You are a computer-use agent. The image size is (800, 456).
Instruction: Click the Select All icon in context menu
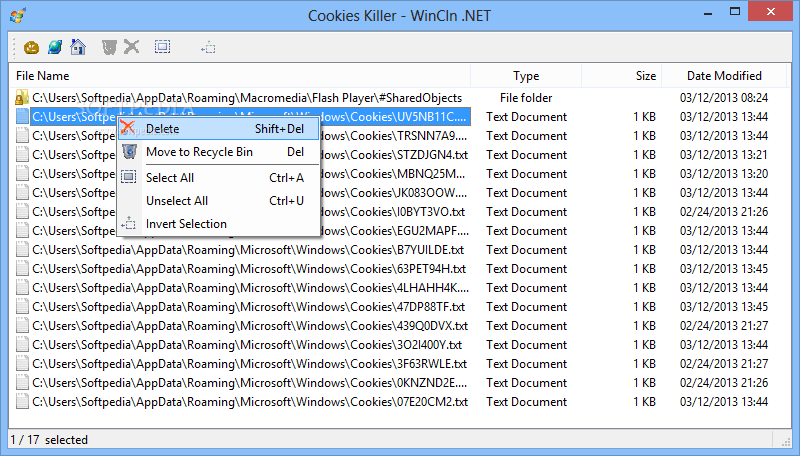129,177
